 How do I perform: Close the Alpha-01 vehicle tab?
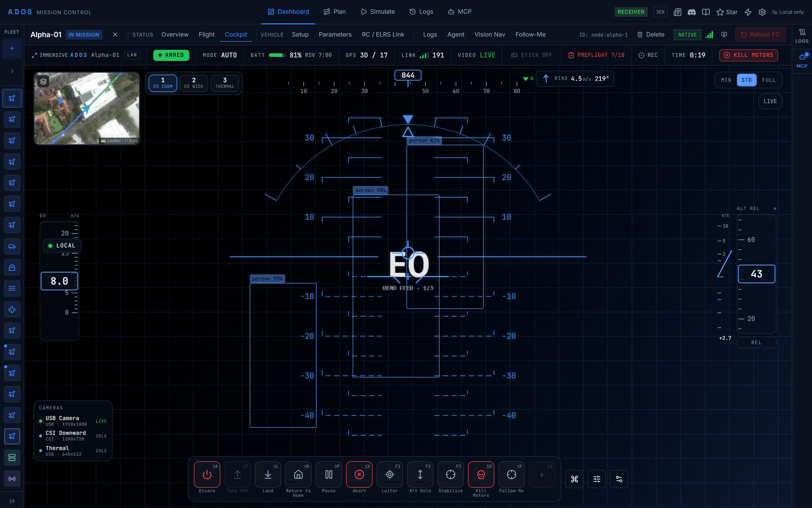(x=115, y=35)
